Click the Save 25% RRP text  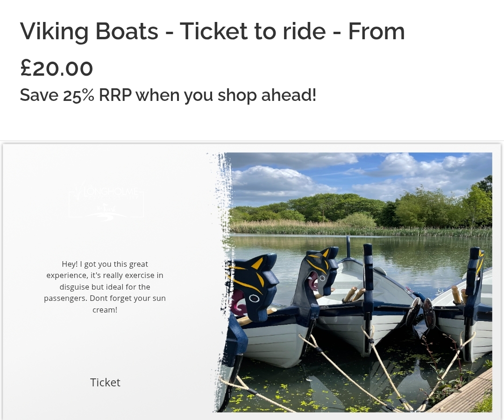168,95
